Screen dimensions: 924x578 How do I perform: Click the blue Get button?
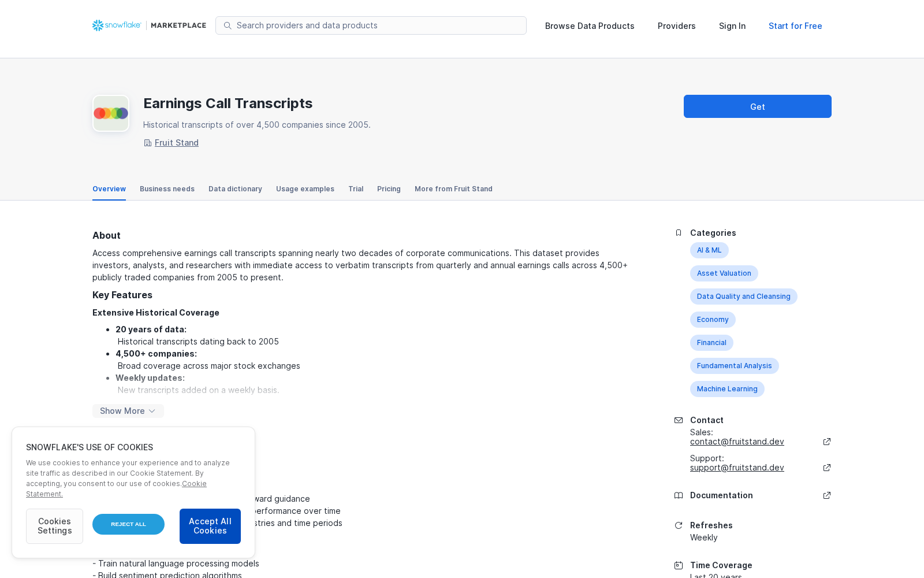pyautogui.click(x=758, y=106)
